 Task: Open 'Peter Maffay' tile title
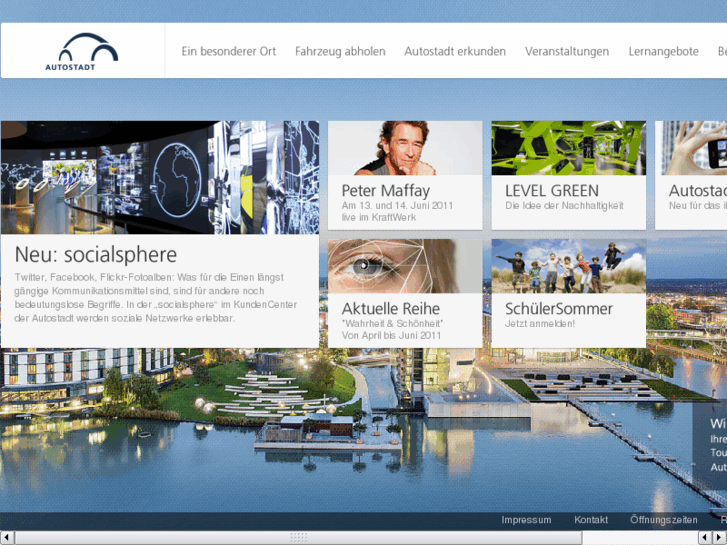click(385, 191)
